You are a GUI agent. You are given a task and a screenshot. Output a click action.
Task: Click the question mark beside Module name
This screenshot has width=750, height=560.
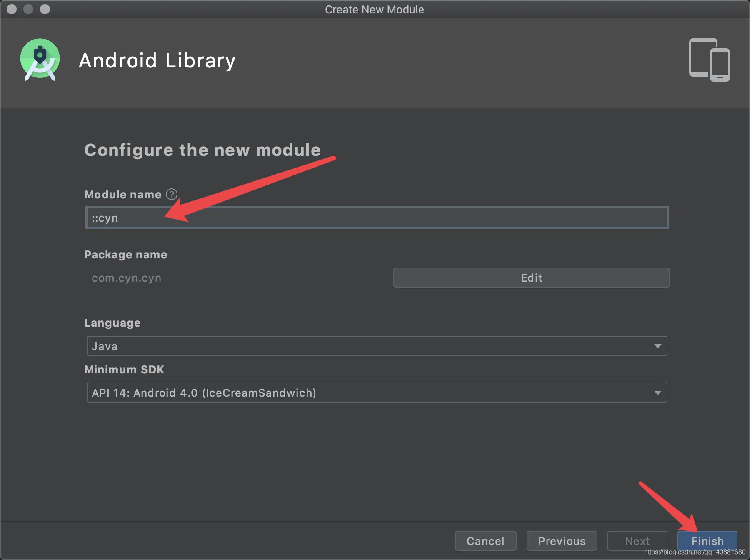click(171, 193)
